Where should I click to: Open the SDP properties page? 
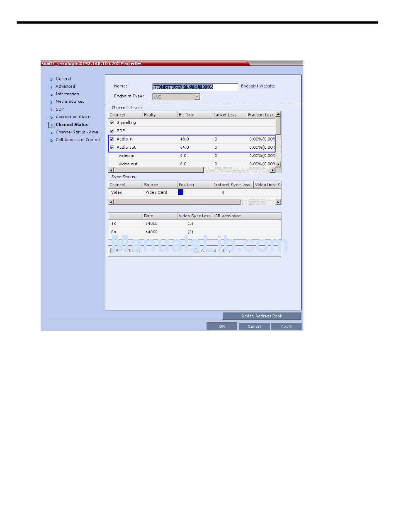pos(60,109)
